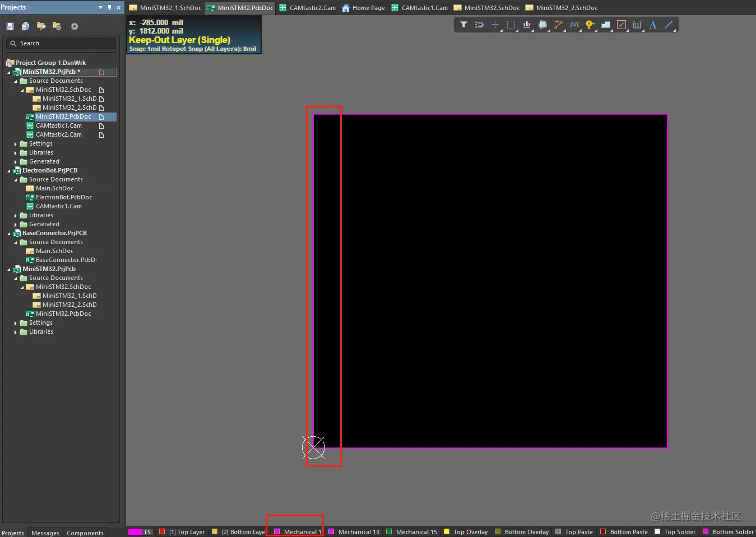Choose the Place Via tool
Image resolution: width=756 pixels, height=537 pixels.
[590, 25]
